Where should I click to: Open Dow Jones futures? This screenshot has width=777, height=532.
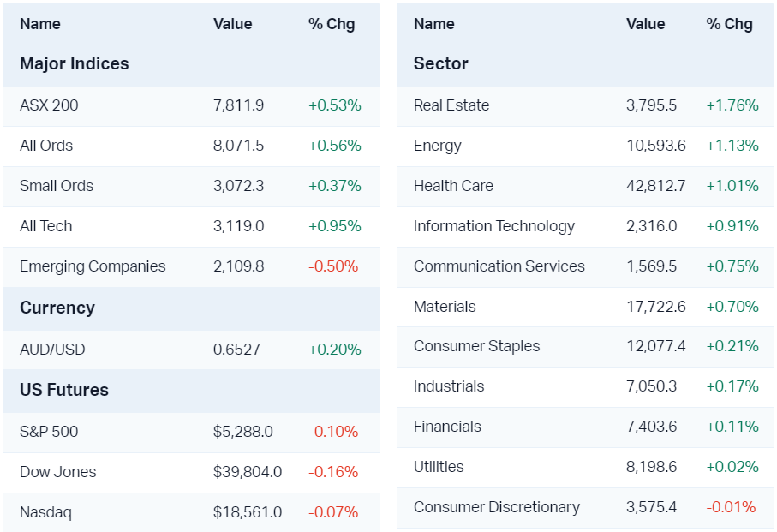[x=58, y=472]
